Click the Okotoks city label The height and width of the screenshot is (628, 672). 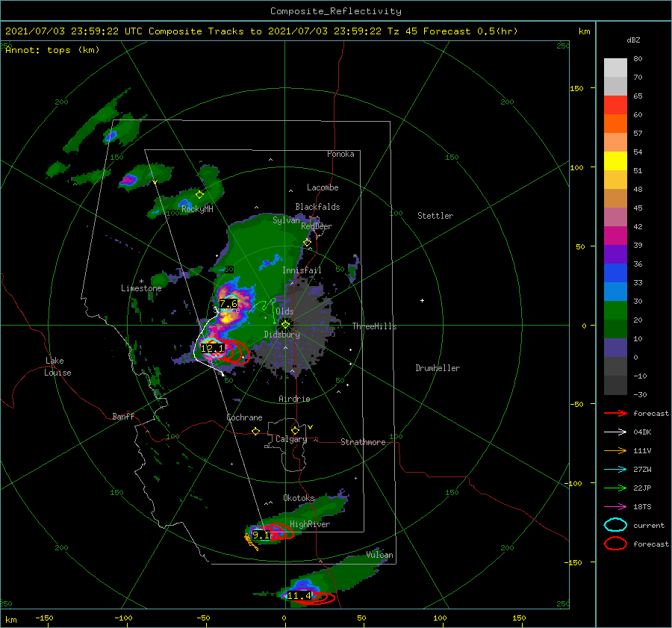pos(299,498)
